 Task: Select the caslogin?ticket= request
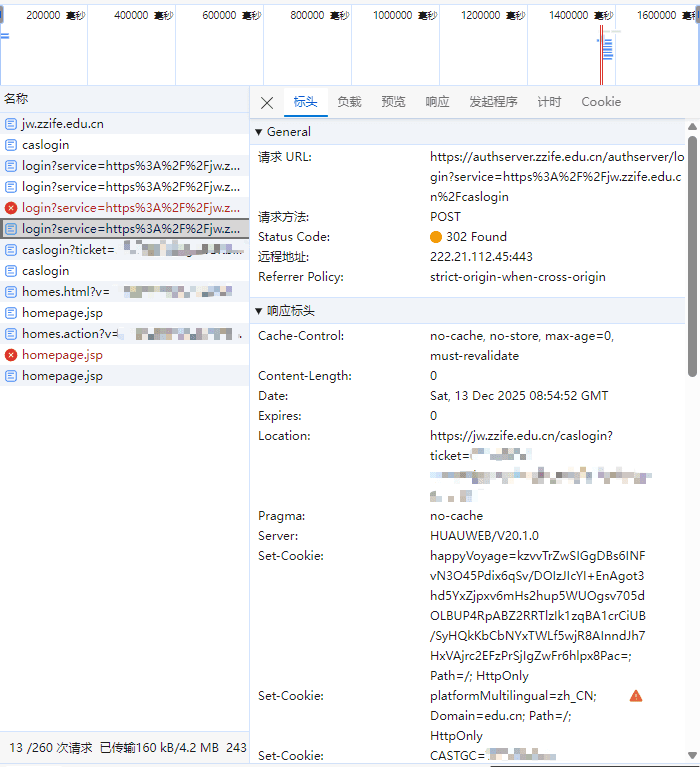68,250
